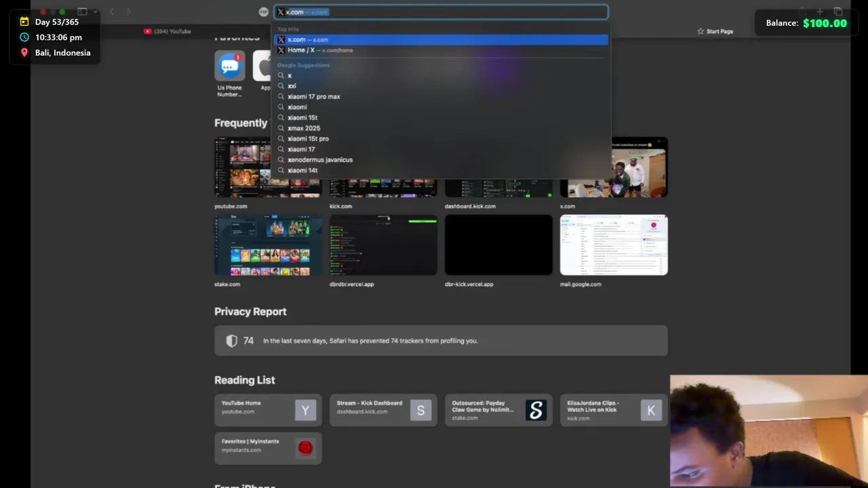Screen dimensions: 868x488
Task: Open the Us Phone Number favorite icon
Action: tap(230, 66)
